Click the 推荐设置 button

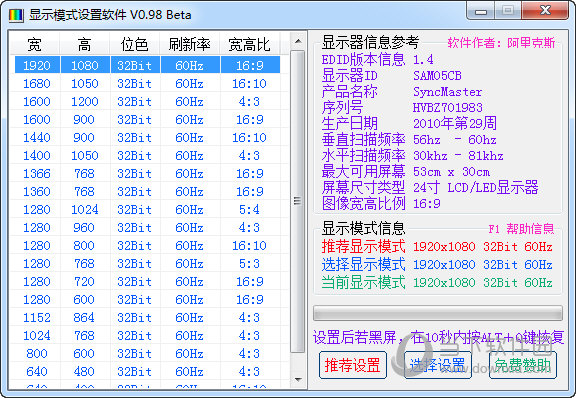pos(353,365)
